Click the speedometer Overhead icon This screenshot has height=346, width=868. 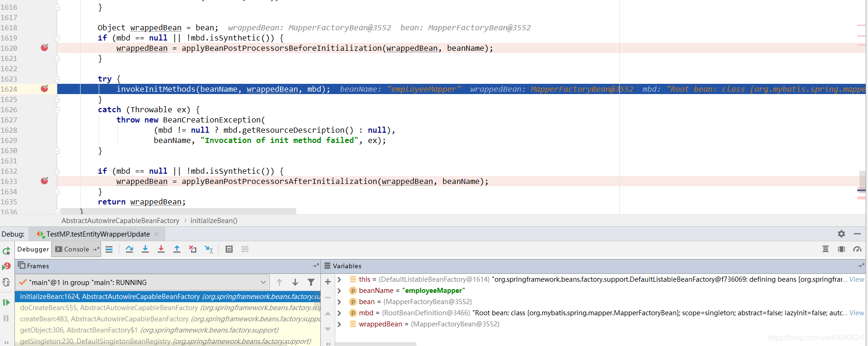pos(857,249)
